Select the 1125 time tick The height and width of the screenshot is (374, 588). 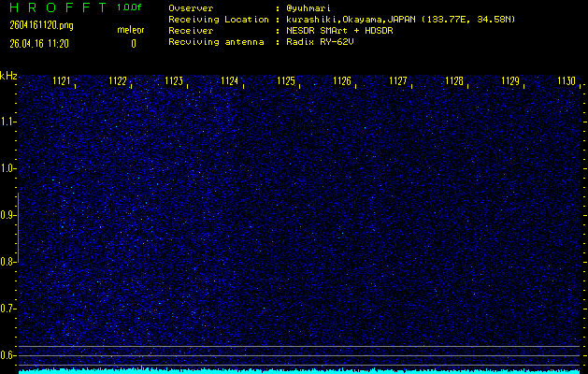286,81
